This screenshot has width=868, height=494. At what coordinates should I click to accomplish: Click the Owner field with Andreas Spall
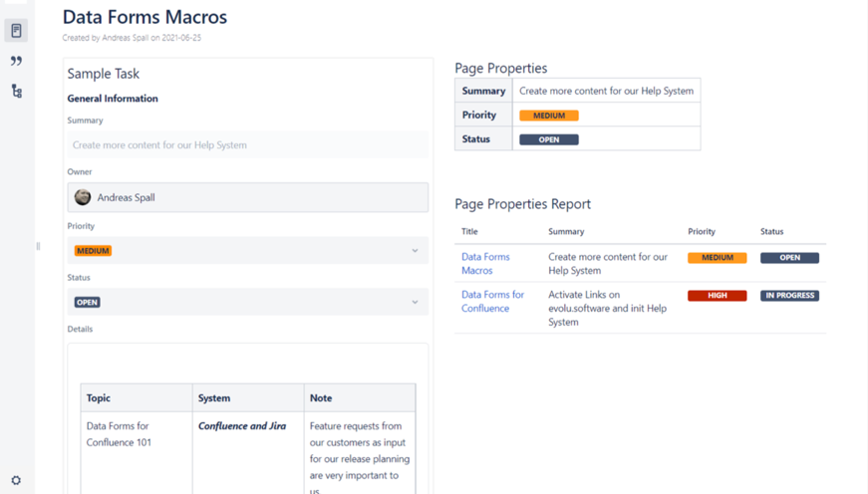tap(259, 197)
